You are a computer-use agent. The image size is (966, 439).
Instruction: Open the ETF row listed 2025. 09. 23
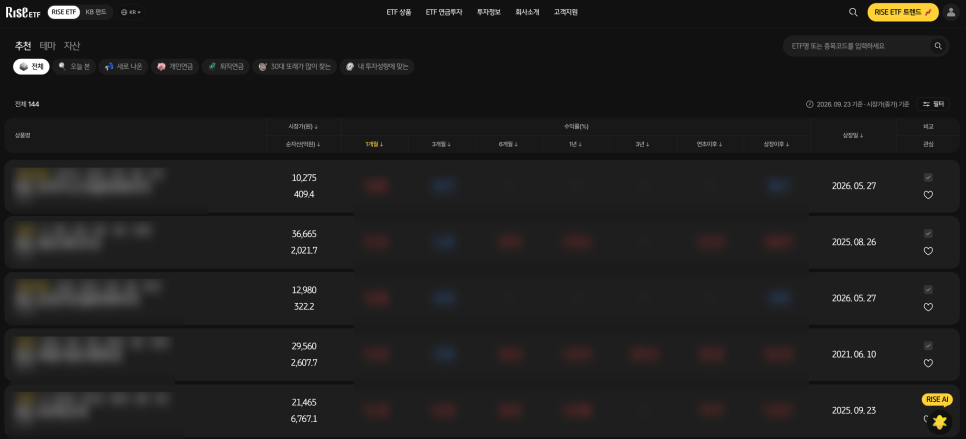point(482,411)
